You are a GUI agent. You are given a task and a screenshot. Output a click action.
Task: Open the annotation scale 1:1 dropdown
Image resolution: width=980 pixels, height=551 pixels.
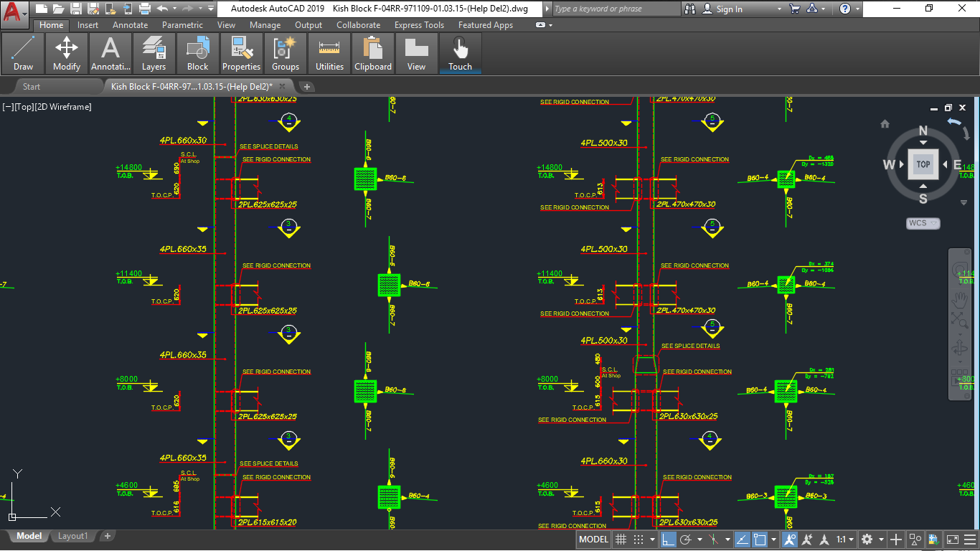[x=845, y=540]
